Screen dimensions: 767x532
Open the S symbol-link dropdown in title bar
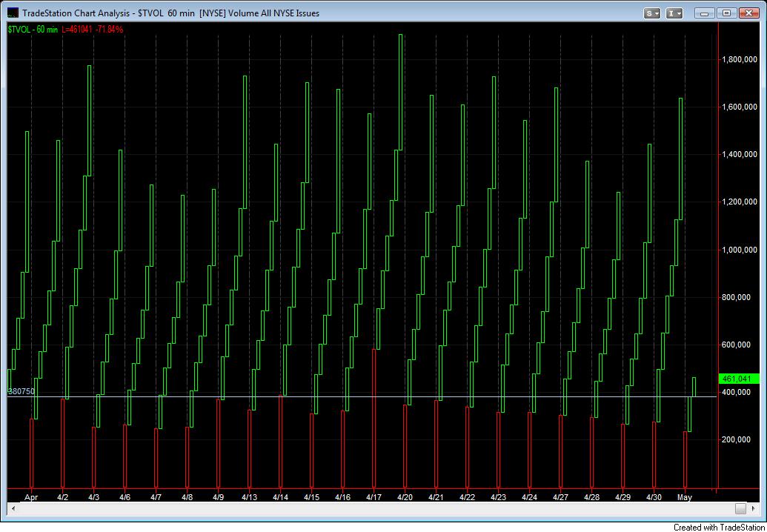pos(652,13)
